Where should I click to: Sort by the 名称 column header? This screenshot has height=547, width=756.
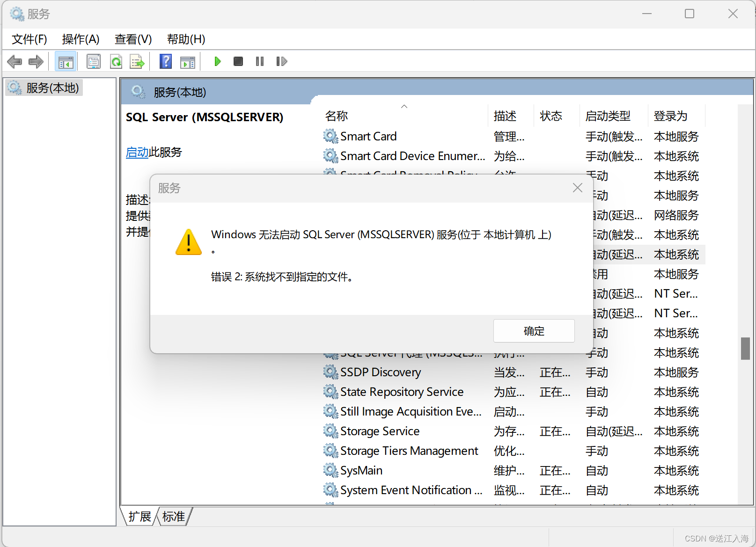[404, 116]
